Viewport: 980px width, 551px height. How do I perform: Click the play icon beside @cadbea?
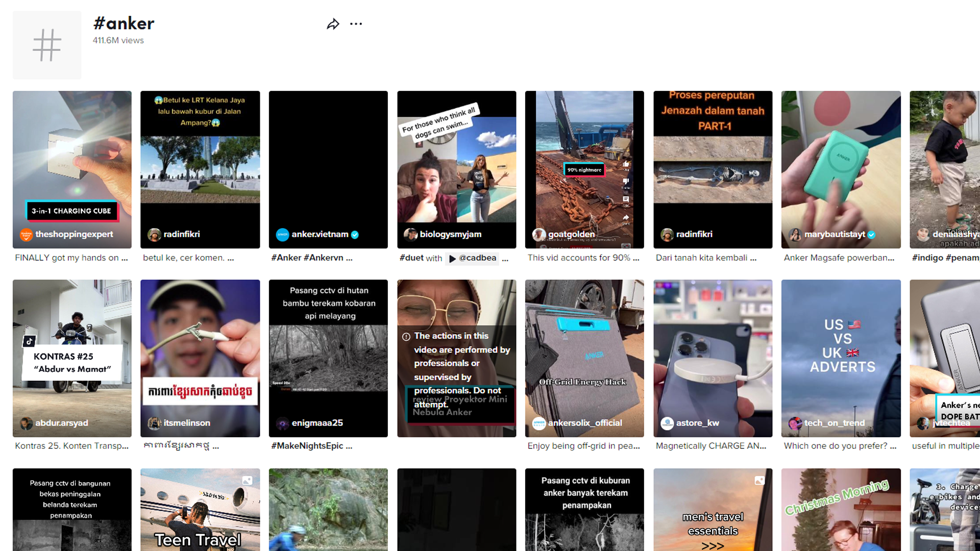point(452,259)
